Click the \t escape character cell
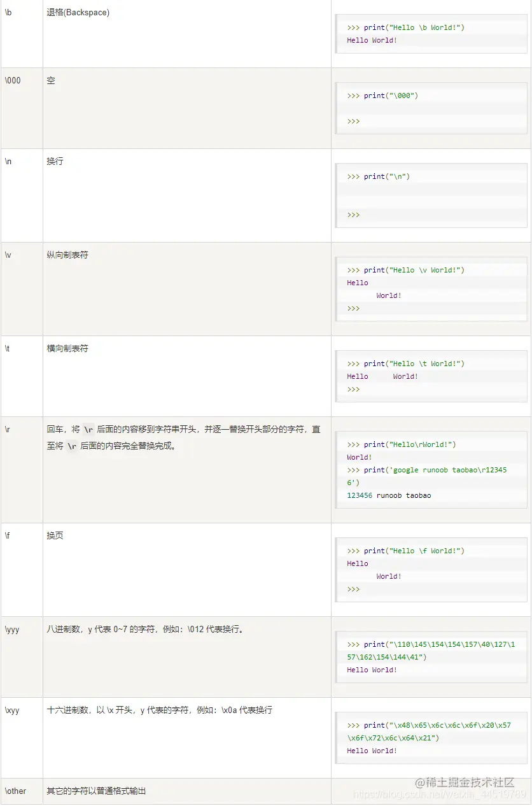Viewport: 532px width, 806px height. [22, 376]
